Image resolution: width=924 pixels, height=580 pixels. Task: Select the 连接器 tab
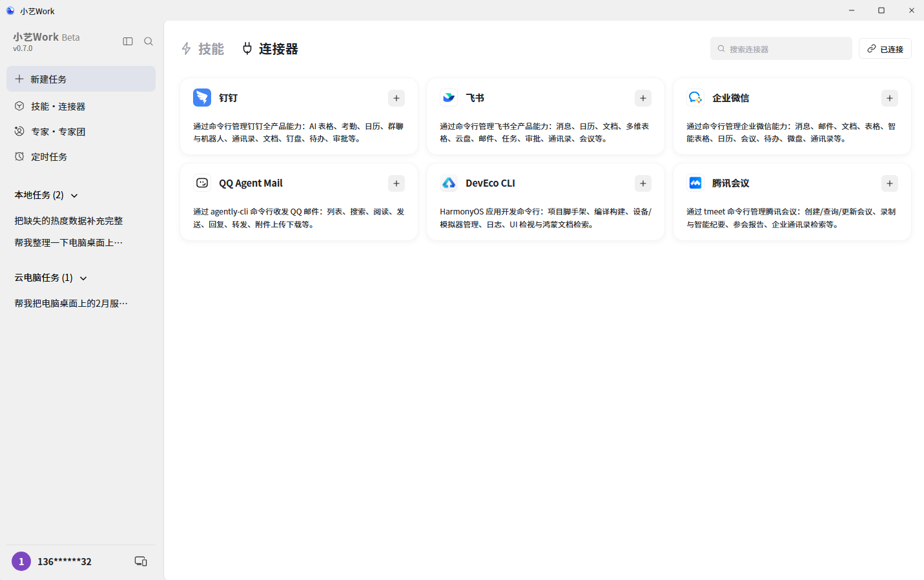(270, 49)
